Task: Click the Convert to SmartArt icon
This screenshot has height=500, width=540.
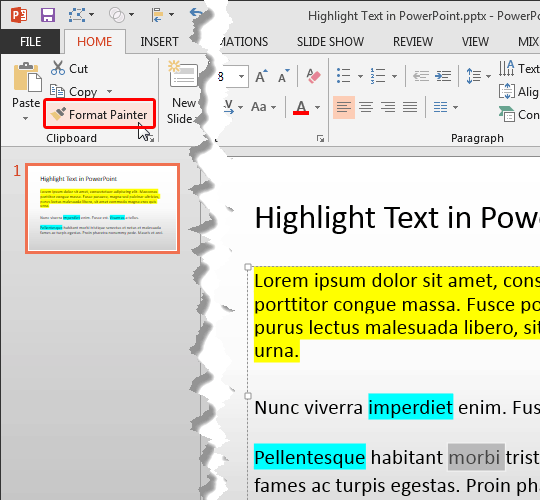Action: [507, 114]
